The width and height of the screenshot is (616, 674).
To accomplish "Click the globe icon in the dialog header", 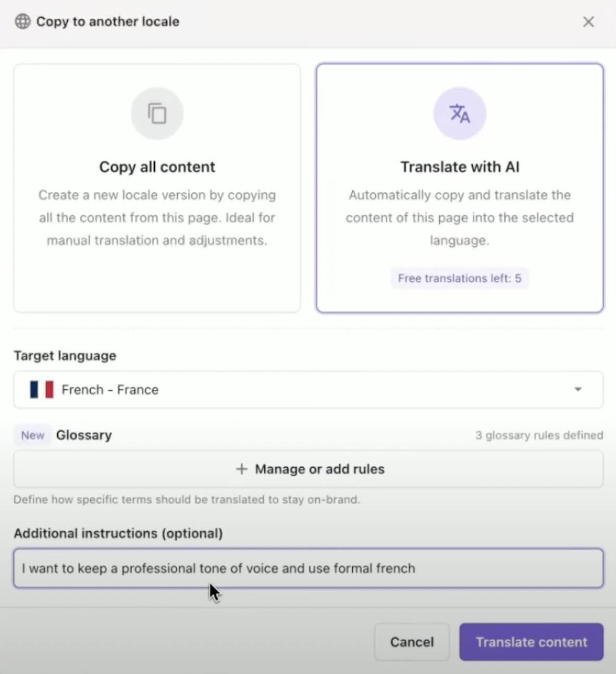I will (22, 22).
